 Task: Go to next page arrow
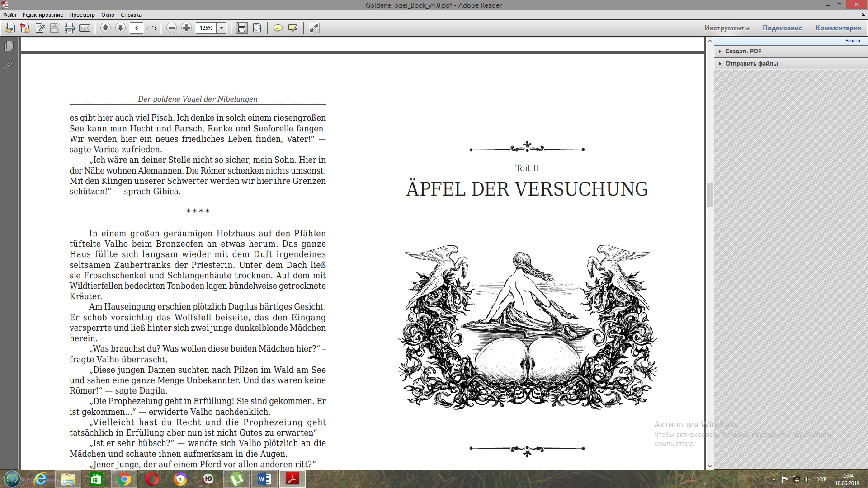(120, 28)
